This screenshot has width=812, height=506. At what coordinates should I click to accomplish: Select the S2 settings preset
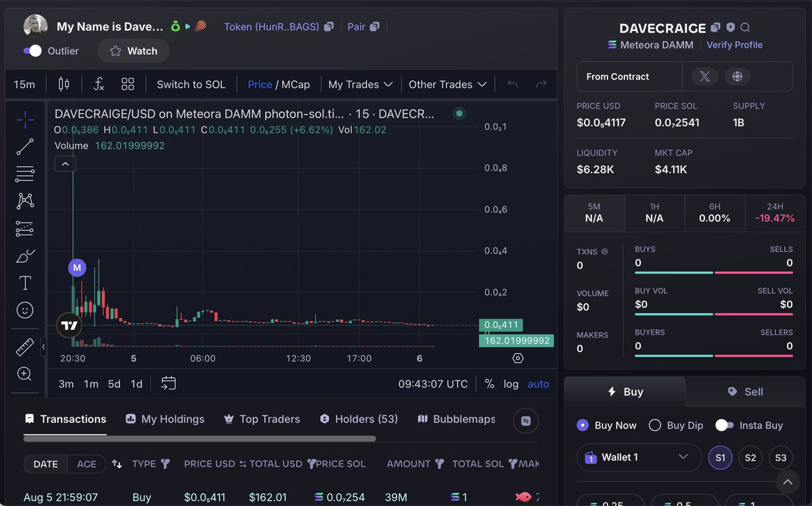tap(750, 457)
